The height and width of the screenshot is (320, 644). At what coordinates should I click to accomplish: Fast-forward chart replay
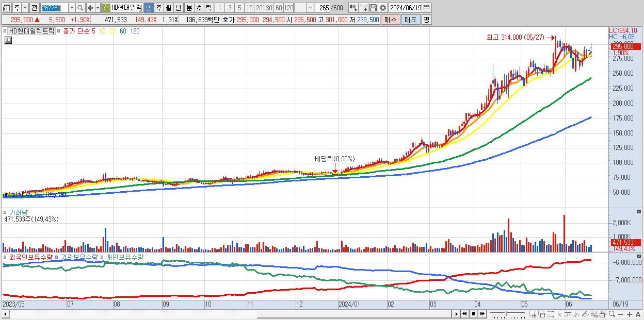pos(482,314)
